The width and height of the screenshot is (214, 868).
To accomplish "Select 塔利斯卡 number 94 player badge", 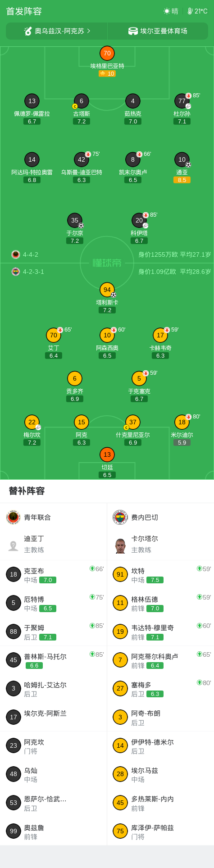I will coord(107,290).
